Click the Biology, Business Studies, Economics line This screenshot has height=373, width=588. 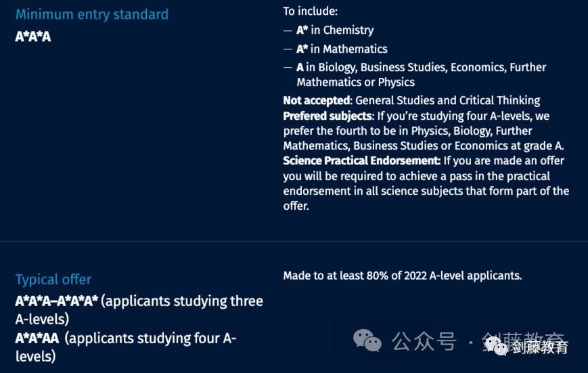(x=421, y=68)
